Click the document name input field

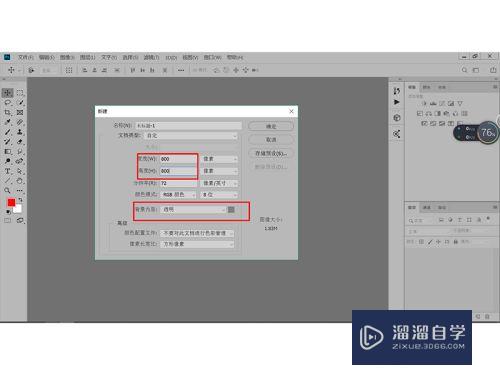click(x=188, y=126)
